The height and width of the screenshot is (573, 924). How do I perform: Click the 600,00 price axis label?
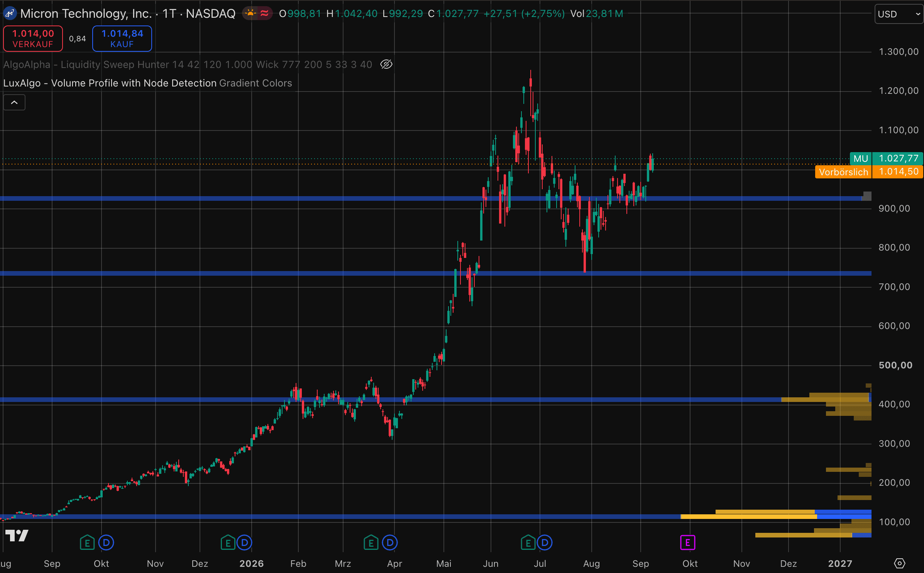click(x=894, y=326)
